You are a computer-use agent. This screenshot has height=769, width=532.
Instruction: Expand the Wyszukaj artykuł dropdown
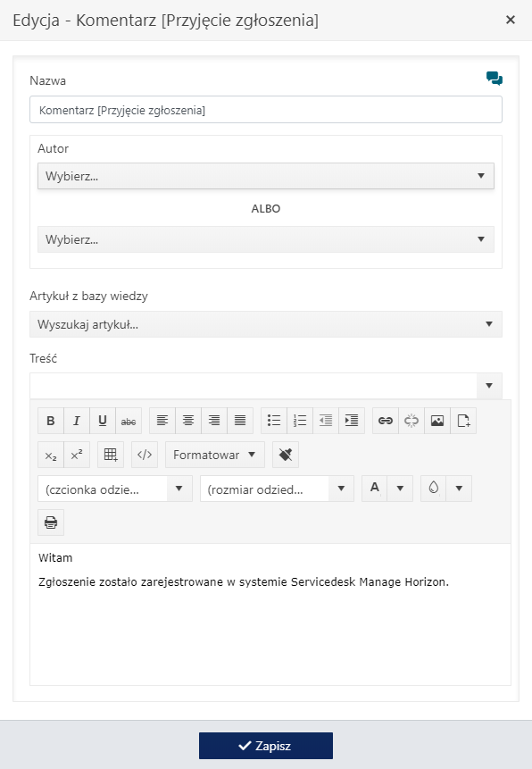coord(266,324)
